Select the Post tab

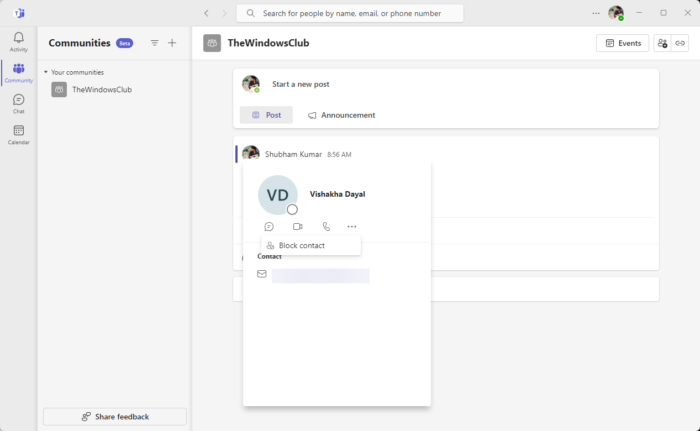(x=266, y=115)
